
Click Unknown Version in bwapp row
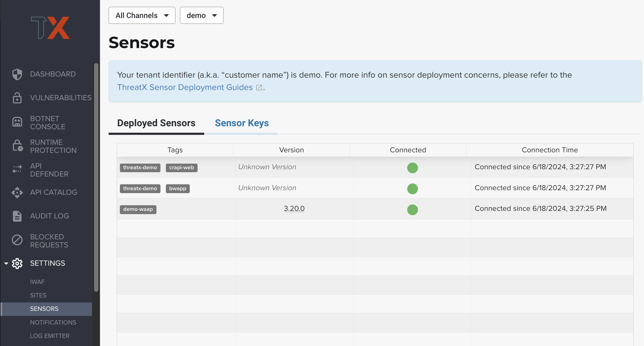click(x=267, y=188)
